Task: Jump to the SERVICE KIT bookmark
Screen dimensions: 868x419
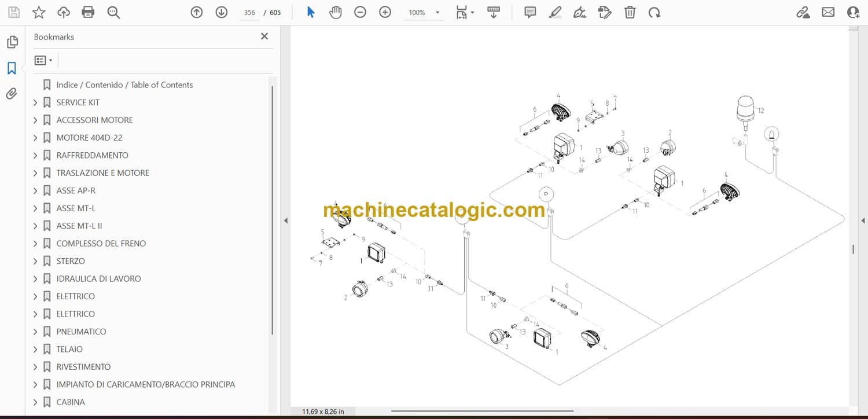Action: click(78, 102)
